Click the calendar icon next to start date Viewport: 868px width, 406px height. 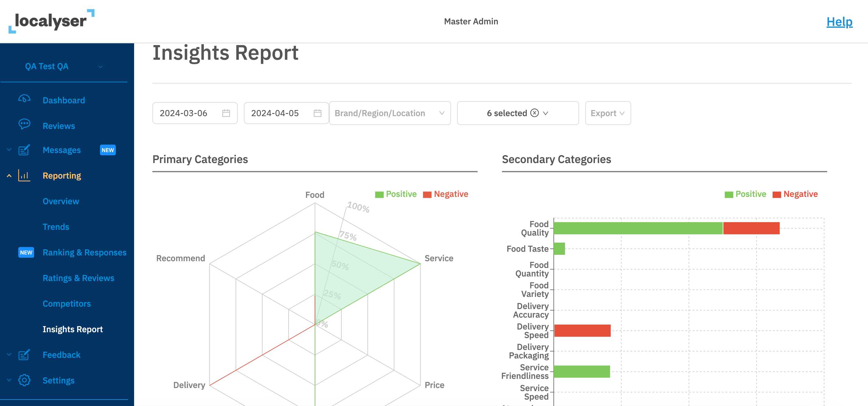tap(226, 113)
